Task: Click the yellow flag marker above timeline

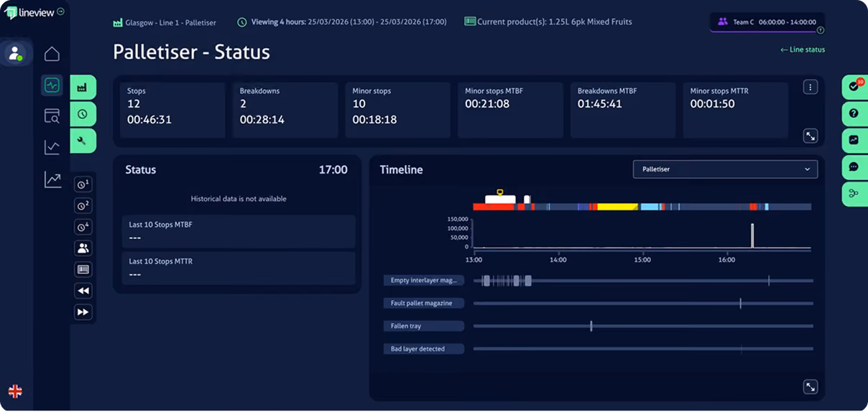Action: coord(500,192)
